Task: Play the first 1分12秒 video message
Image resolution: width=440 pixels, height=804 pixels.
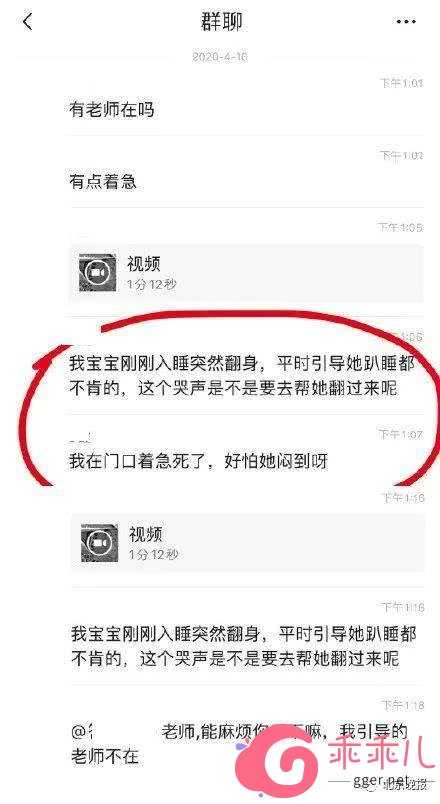Action: pos(247,273)
